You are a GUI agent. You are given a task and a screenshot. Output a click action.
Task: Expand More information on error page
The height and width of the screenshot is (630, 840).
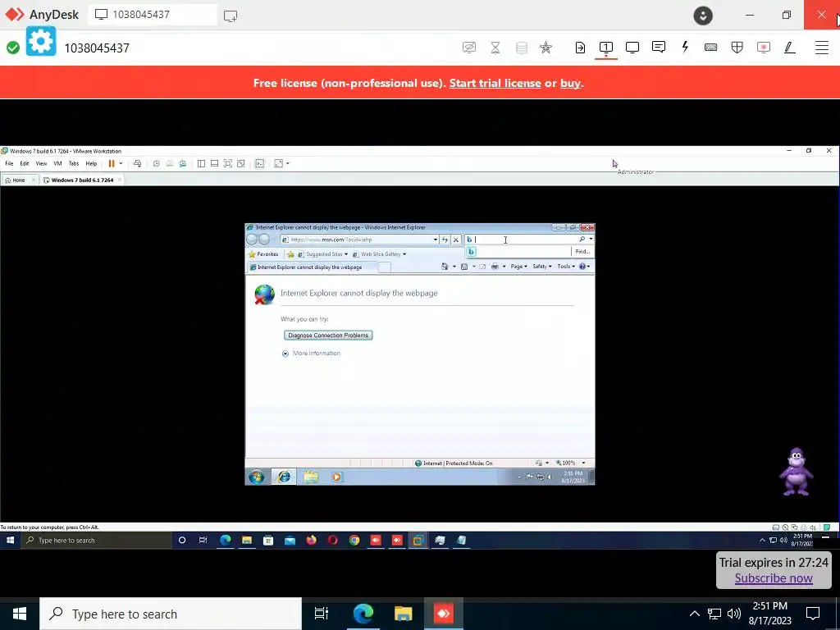(x=311, y=353)
